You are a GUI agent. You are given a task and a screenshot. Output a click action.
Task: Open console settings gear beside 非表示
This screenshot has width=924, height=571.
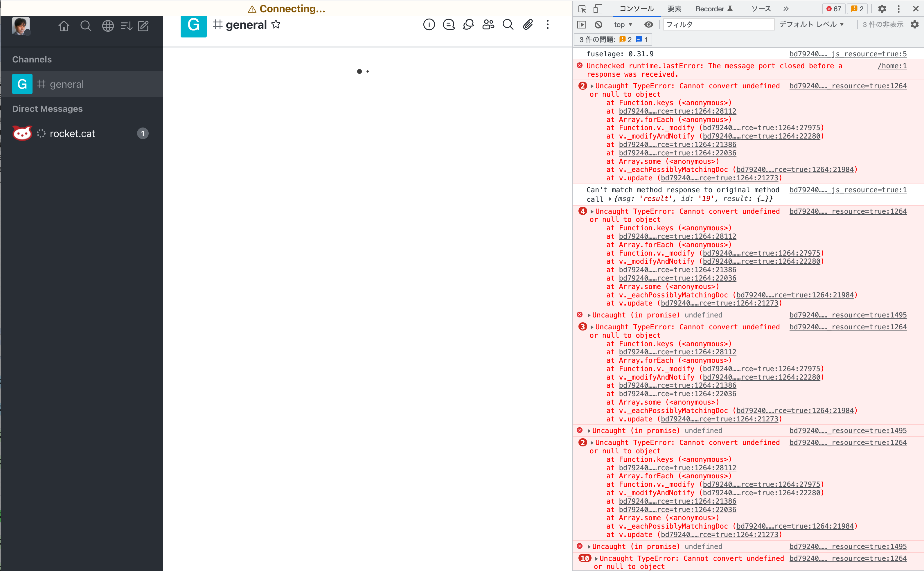tap(915, 25)
